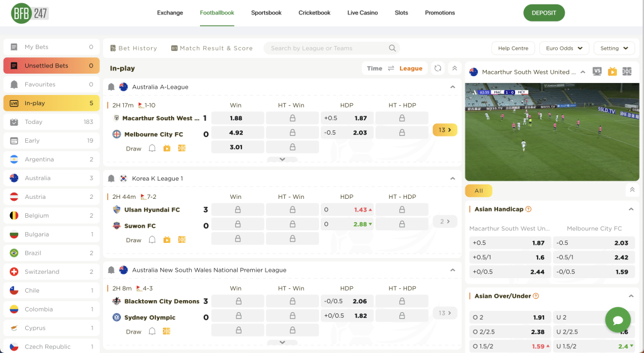Click the Favourites bell icon in sidebar
Viewport: 644px width, 353px height.
14,84
